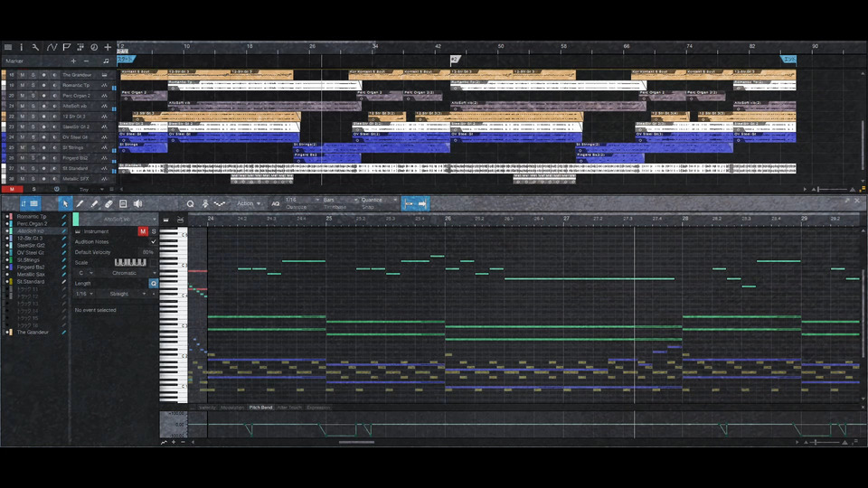This screenshot has height=488, width=868.
Task: Show automation with the curve icon
Action: pos(52,48)
